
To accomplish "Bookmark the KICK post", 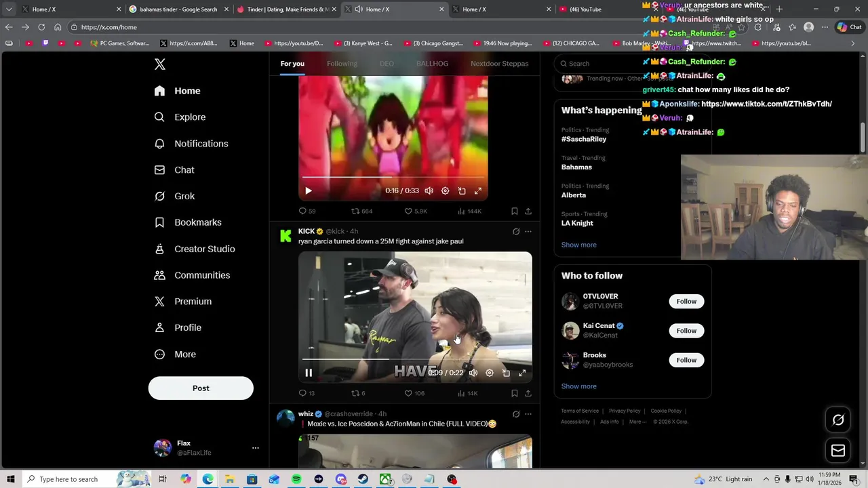I will pyautogui.click(x=514, y=393).
